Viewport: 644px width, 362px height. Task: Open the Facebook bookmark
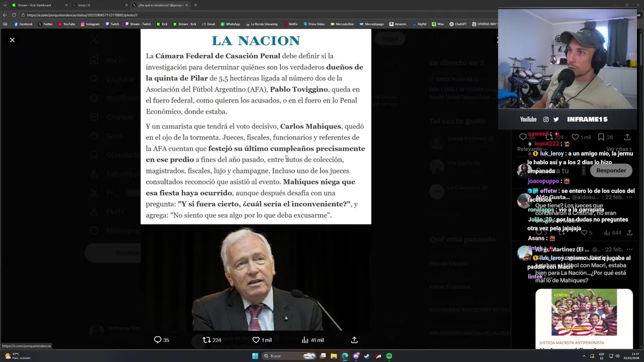(x=23, y=24)
